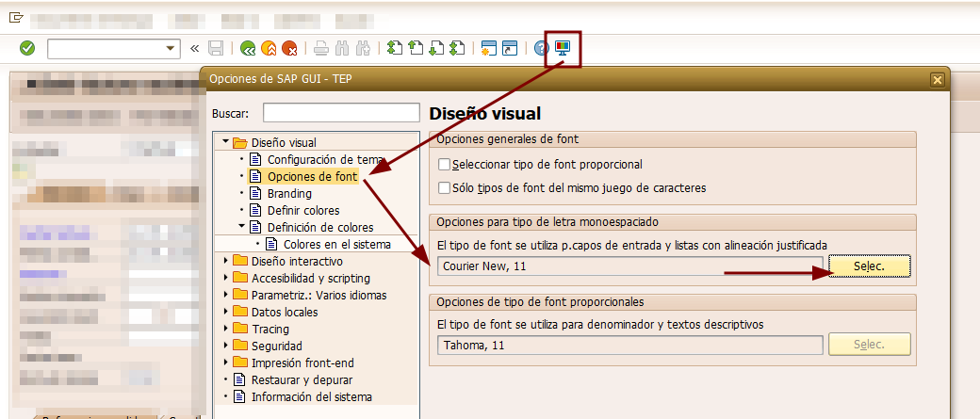Select Definir colores tree item
The height and width of the screenshot is (419, 980).
[x=303, y=210]
